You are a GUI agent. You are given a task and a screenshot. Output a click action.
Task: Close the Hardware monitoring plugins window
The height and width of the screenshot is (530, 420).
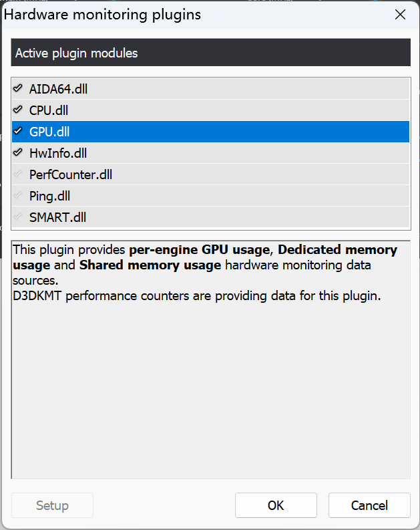click(400, 15)
